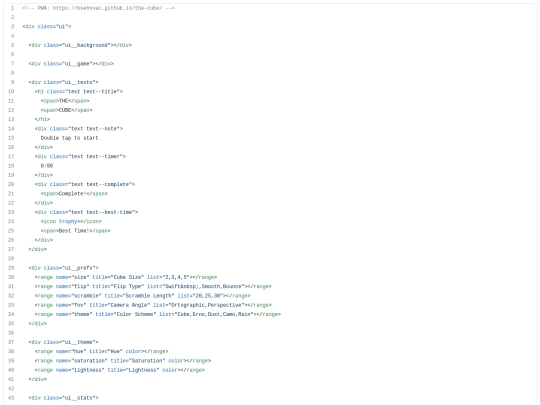Click the Best Time! span line
540x405 pixels.
(76, 231)
